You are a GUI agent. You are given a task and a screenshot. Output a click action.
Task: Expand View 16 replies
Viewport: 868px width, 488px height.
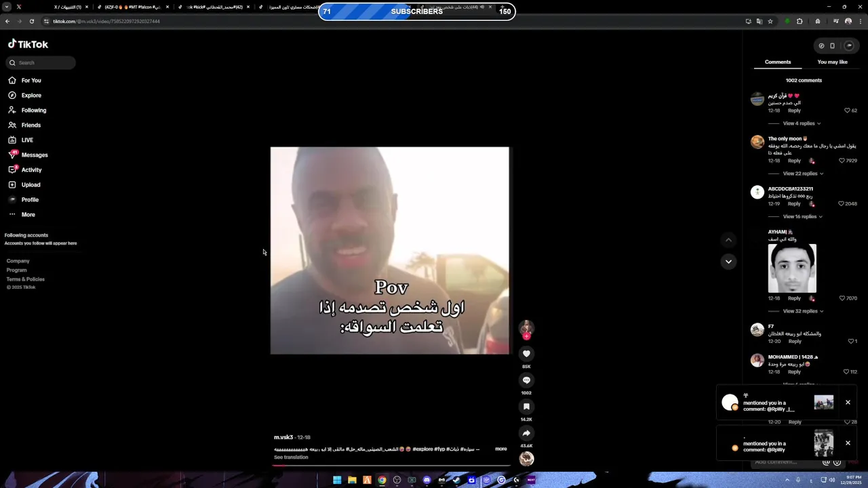802,217
